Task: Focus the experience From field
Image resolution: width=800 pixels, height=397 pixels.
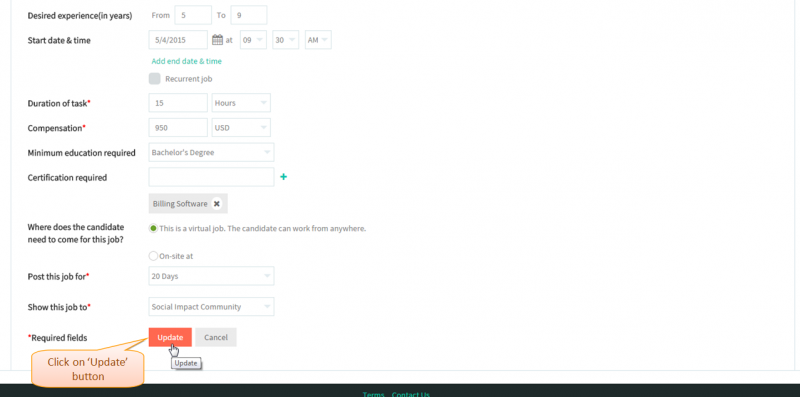Action: [x=193, y=15]
